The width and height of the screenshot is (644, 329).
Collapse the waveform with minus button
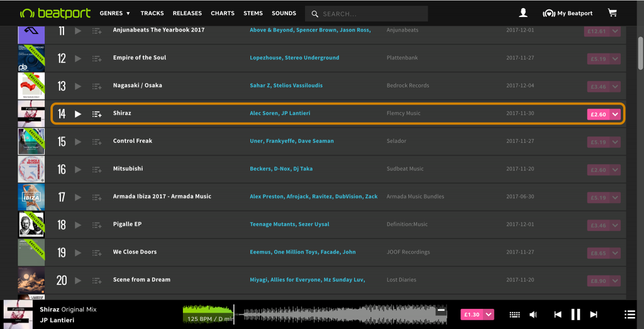click(441, 311)
